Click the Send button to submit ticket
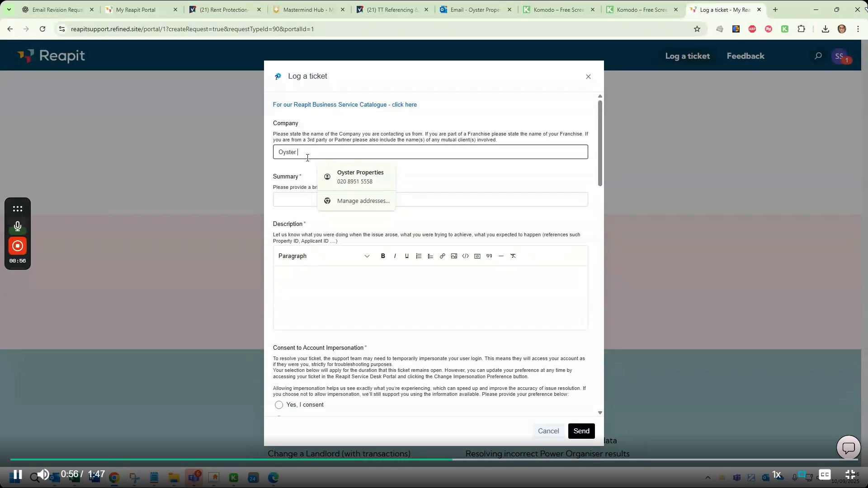The width and height of the screenshot is (868, 488). (x=581, y=431)
